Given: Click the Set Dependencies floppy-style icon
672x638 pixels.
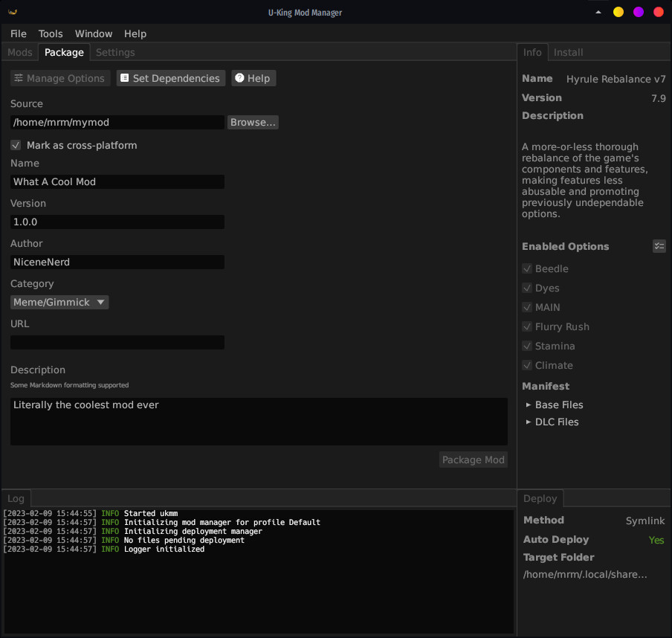Looking at the screenshot, I should coord(125,78).
